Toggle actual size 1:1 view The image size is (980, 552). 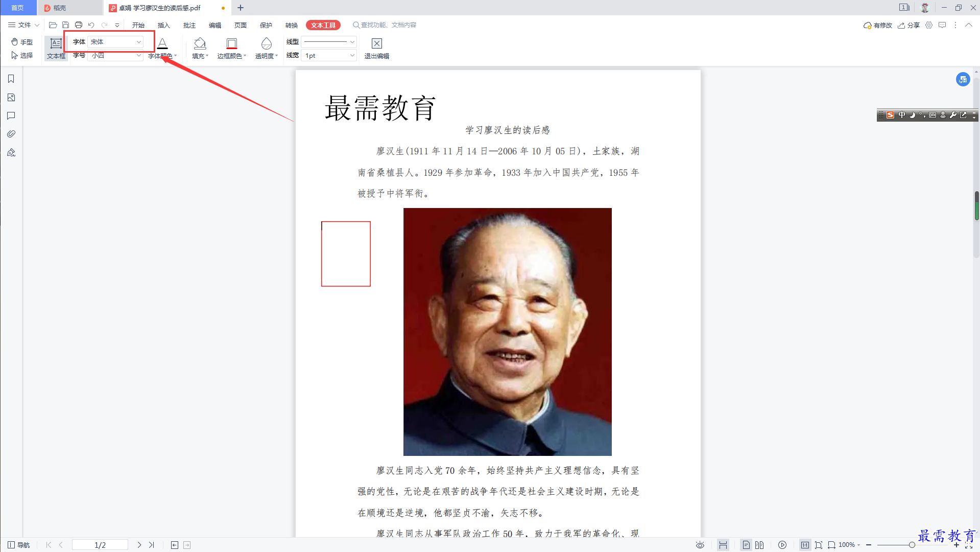click(x=805, y=545)
